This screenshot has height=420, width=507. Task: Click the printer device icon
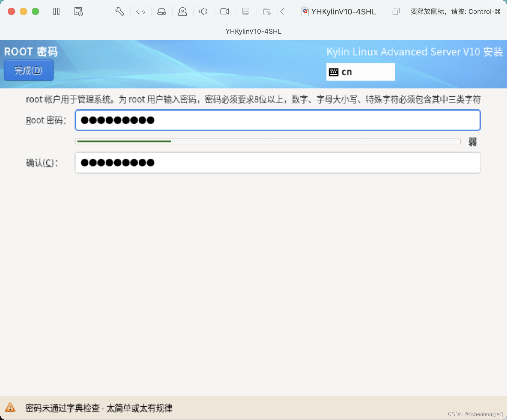coord(246,12)
